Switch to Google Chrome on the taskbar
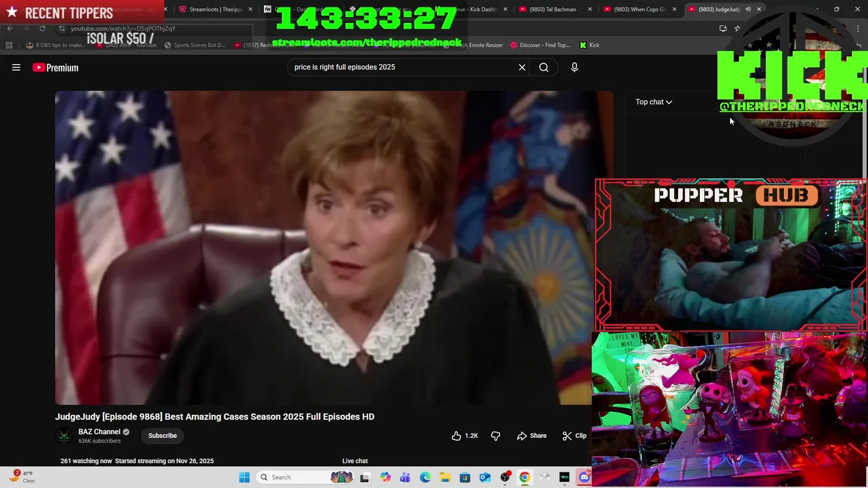The width and height of the screenshot is (868, 488). click(x=525, y=477)
